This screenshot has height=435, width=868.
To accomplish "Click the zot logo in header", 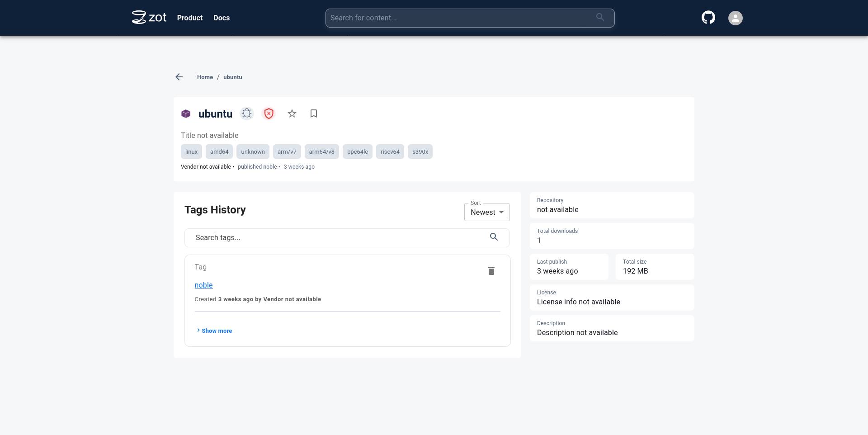I will 149,18.
